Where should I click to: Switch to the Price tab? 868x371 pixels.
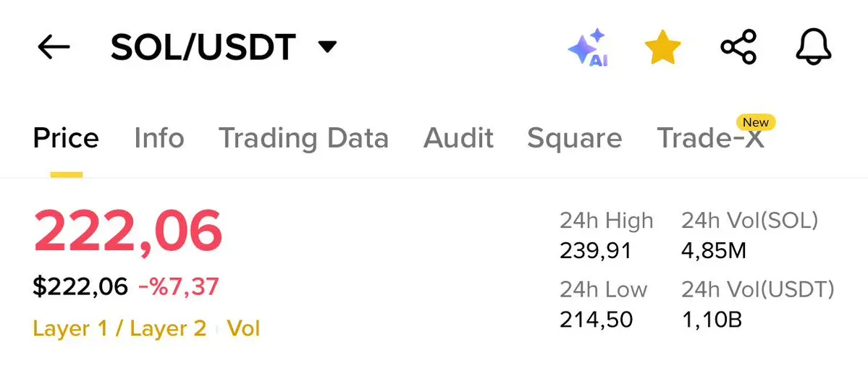(x=66, y=137)
